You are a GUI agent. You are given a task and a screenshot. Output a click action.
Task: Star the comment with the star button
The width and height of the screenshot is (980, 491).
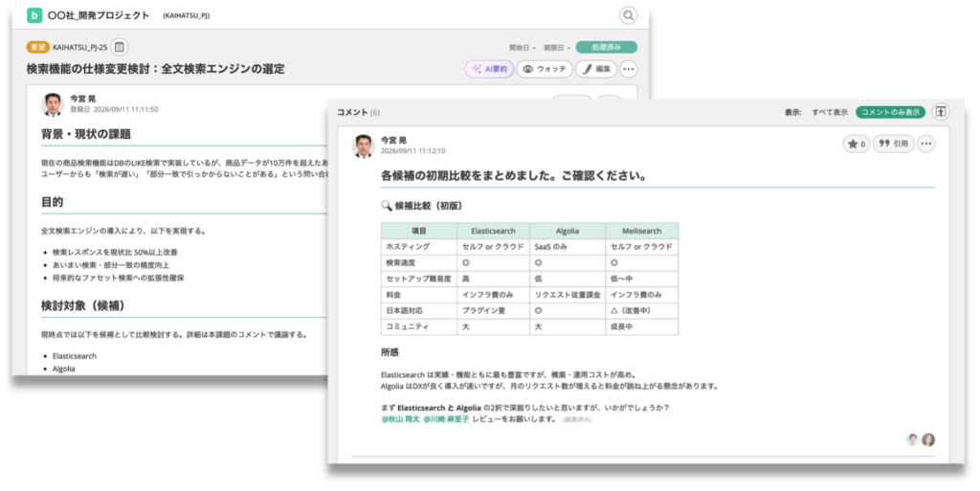click(x=857, y=144)
